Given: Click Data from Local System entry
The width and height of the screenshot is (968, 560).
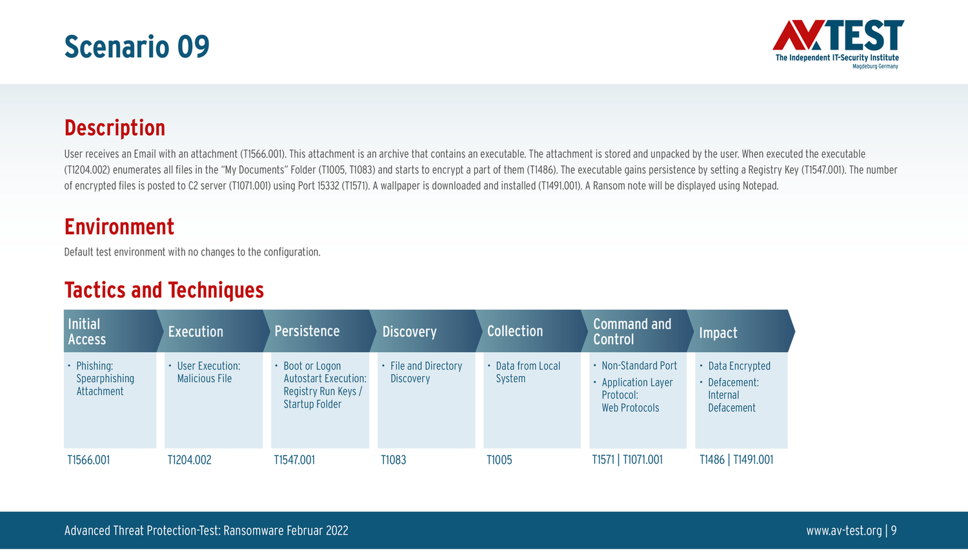Looking at the screenshot, I should [528, 372].
